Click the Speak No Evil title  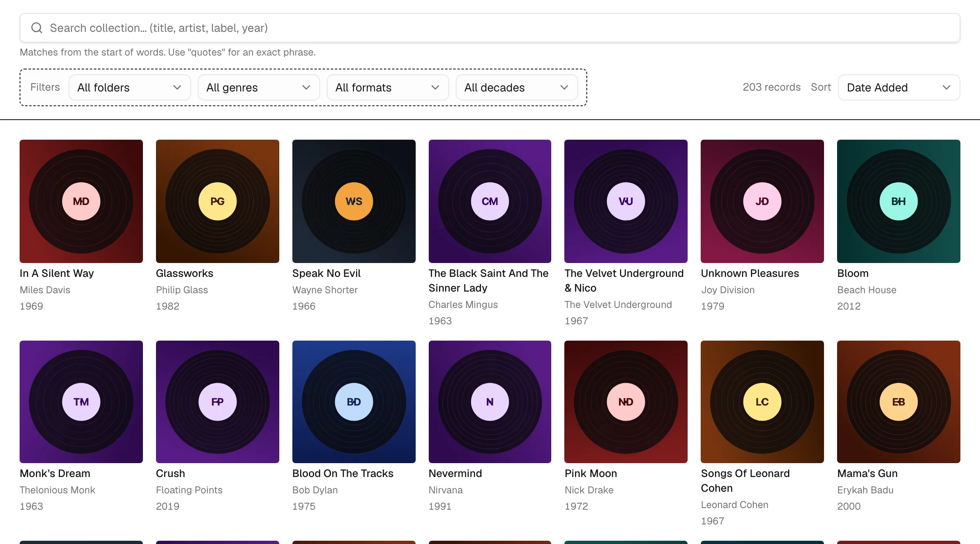click(x=327, y=273)
